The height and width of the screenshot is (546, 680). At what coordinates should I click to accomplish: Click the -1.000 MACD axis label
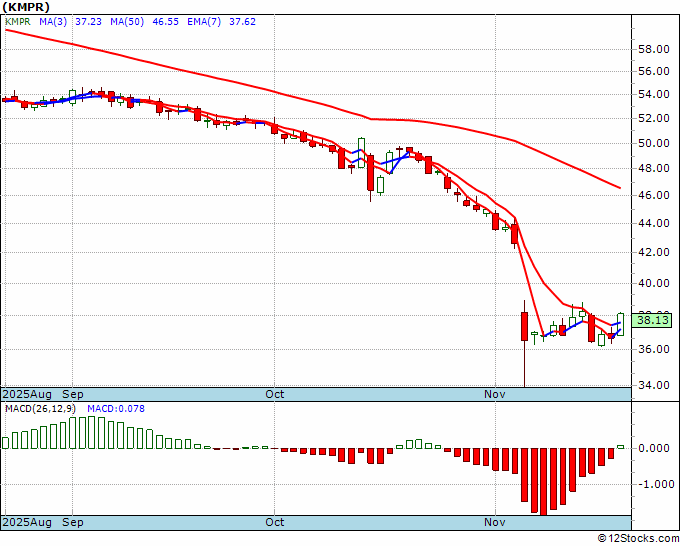click(655, 484)
